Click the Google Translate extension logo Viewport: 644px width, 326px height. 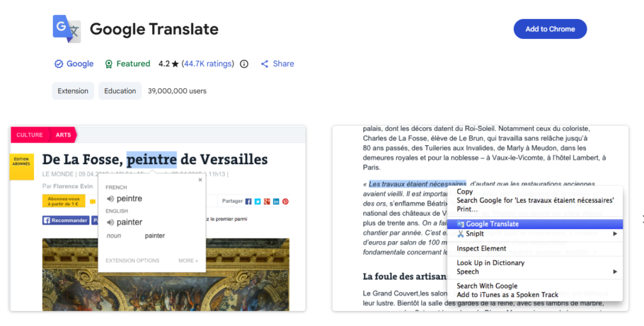click(x=67, y=29)
